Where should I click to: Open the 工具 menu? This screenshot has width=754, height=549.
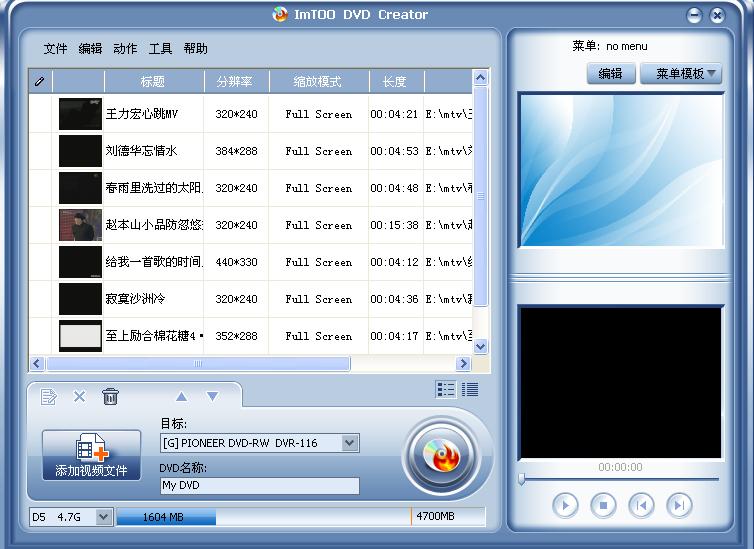(x=160, y=49)
